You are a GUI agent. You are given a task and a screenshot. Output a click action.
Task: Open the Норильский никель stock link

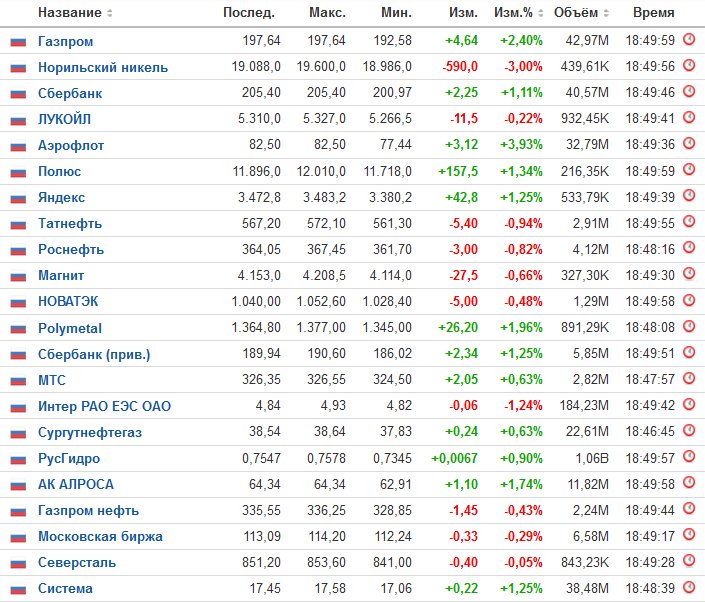103,67
